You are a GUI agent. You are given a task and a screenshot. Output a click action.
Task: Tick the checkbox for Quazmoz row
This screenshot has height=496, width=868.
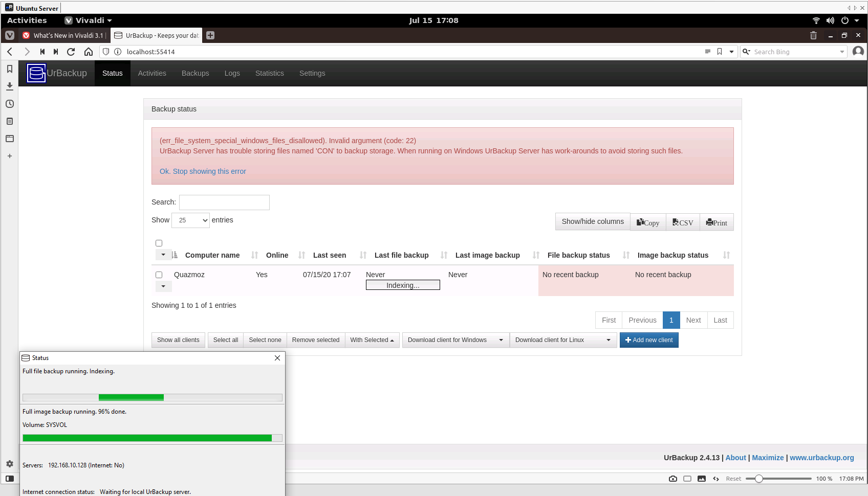159,275
